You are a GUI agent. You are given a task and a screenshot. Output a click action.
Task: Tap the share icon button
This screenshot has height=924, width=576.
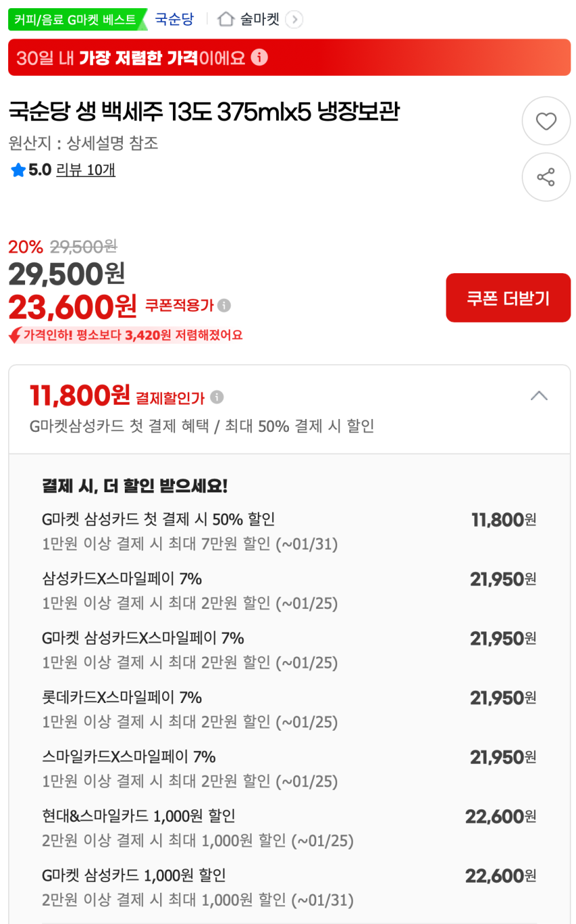545,178
